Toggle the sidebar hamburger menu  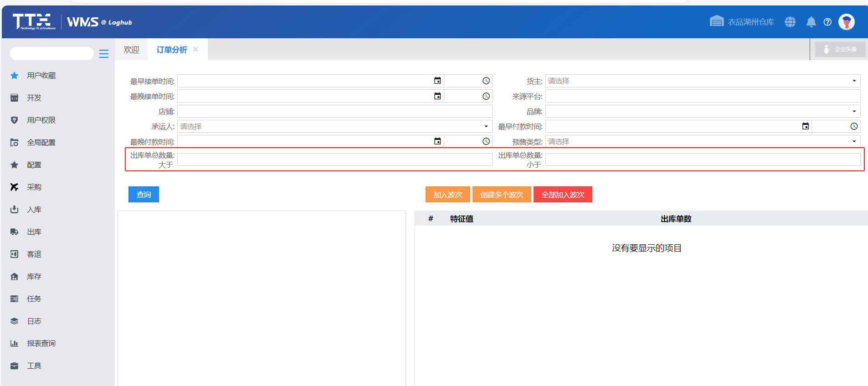tap(104, 54)
